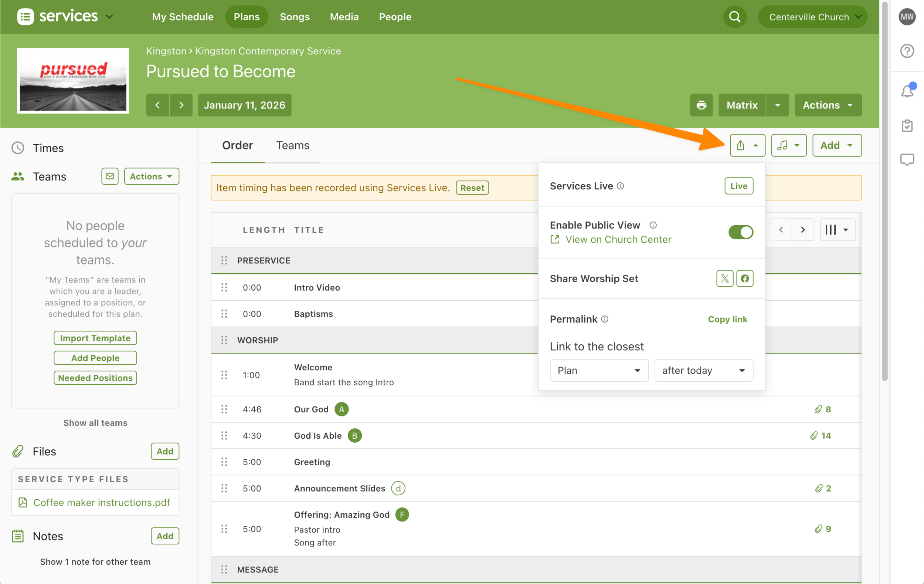Viewport: 924px width, 584px height.
Task: Click the January 11, 2026 date button
Action: 244,105
